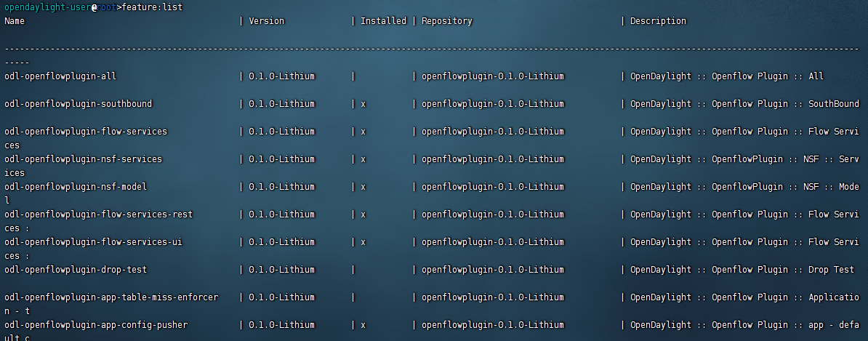Image resolution: width=868 pixels, height=341 pixels.
Task: Click '0.1.0-Lithium' version in odl-openflowplugin-southbound row
Action: [282, 104]
